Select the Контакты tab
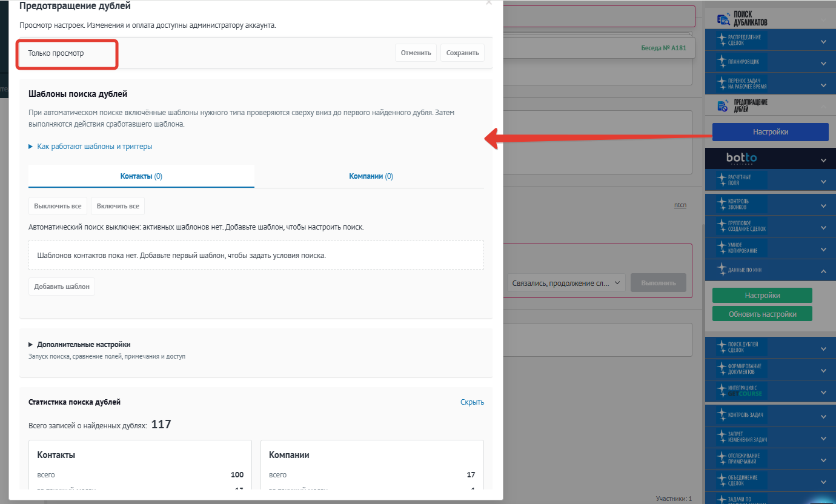 pos(141,176)
